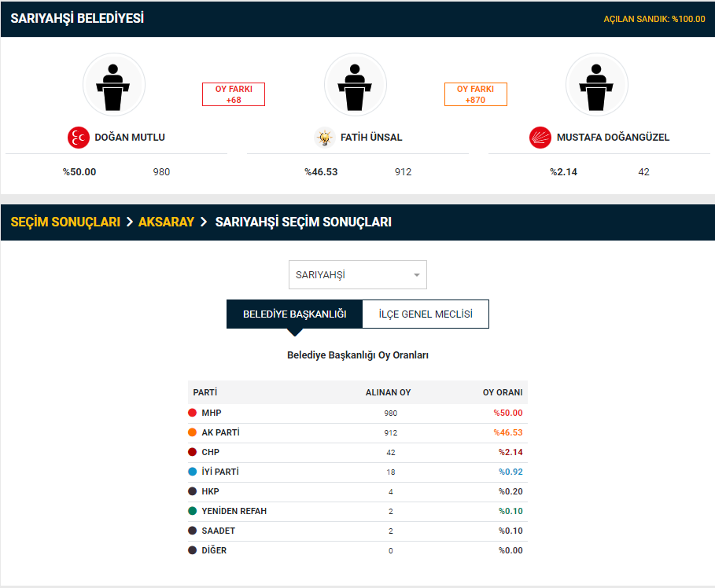Click the AK Parti logo beside Fatih Ünsal

[325, 138]
